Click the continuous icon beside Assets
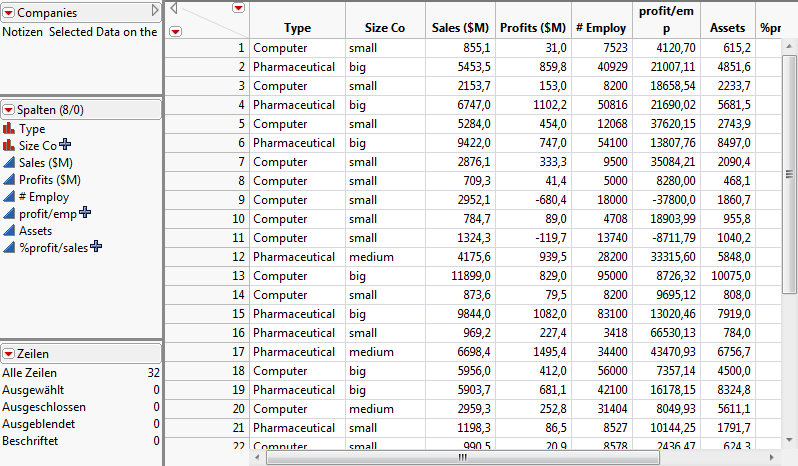This screenshot has width=798, height=466. click(9, 231)
